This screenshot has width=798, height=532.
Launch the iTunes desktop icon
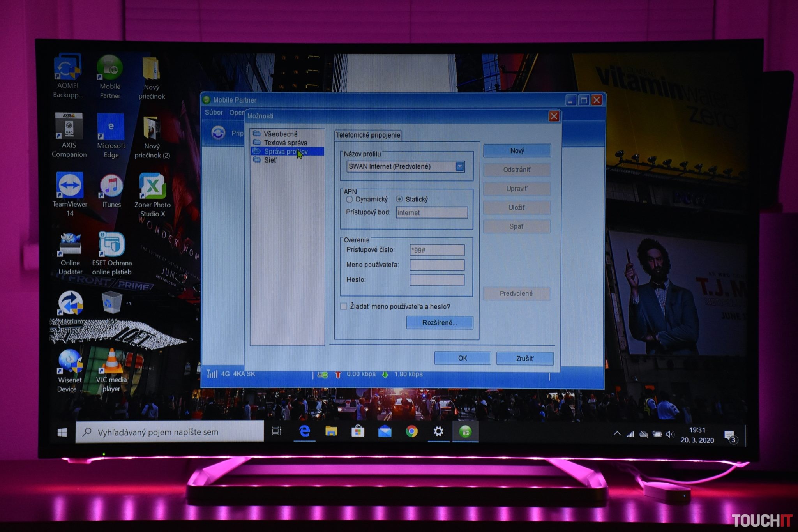[x=111, y=186]
